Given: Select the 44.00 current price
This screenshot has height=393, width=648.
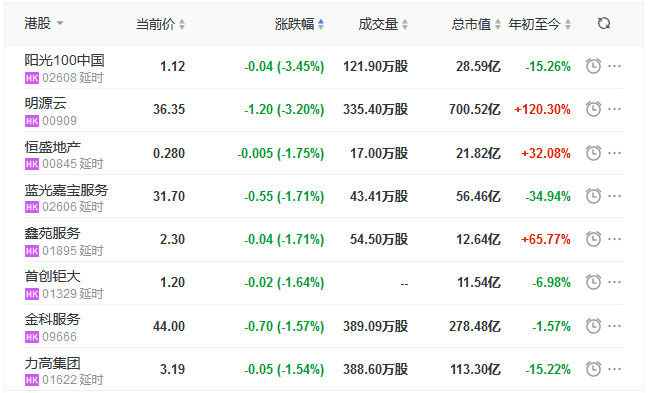Looking at the screenshot, I should [169, 326].
